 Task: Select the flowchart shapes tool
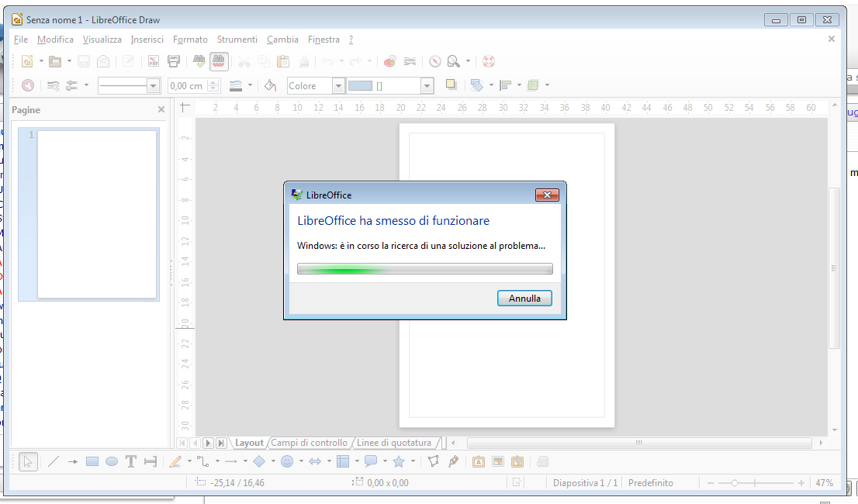[x=343, y=462]
